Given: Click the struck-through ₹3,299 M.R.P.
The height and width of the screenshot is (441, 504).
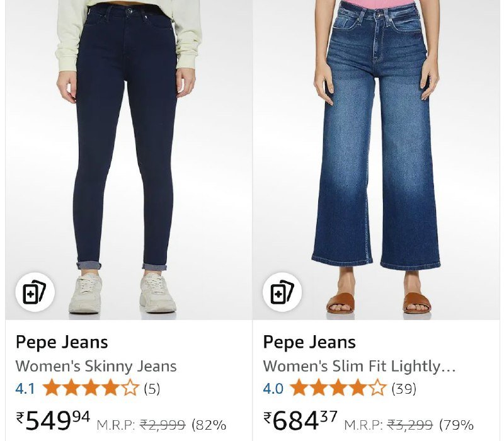Looking at the screenshot, I should click(x=410, y=425).
